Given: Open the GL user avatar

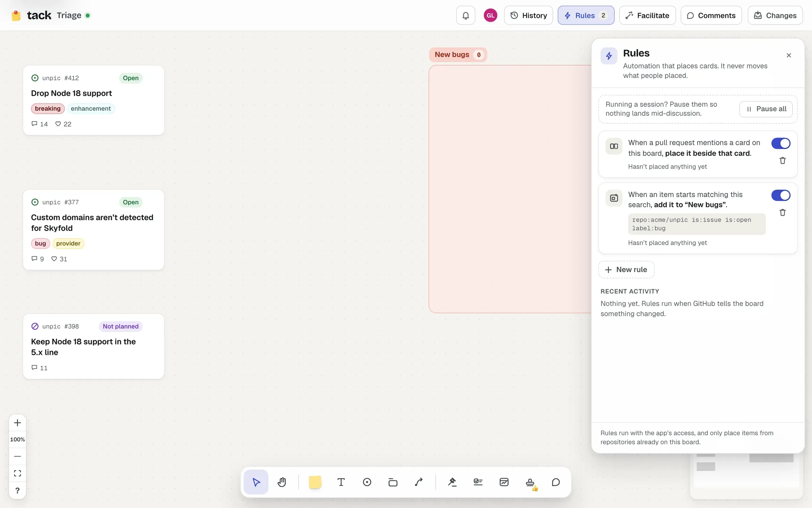Looking at the screenshot, I should (x=490, y=15).
